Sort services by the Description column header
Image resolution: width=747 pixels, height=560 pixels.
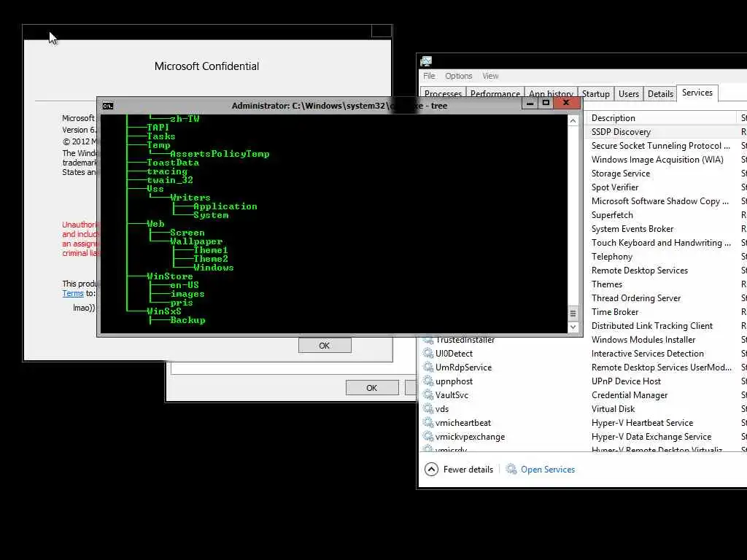[x=660, y=117]
